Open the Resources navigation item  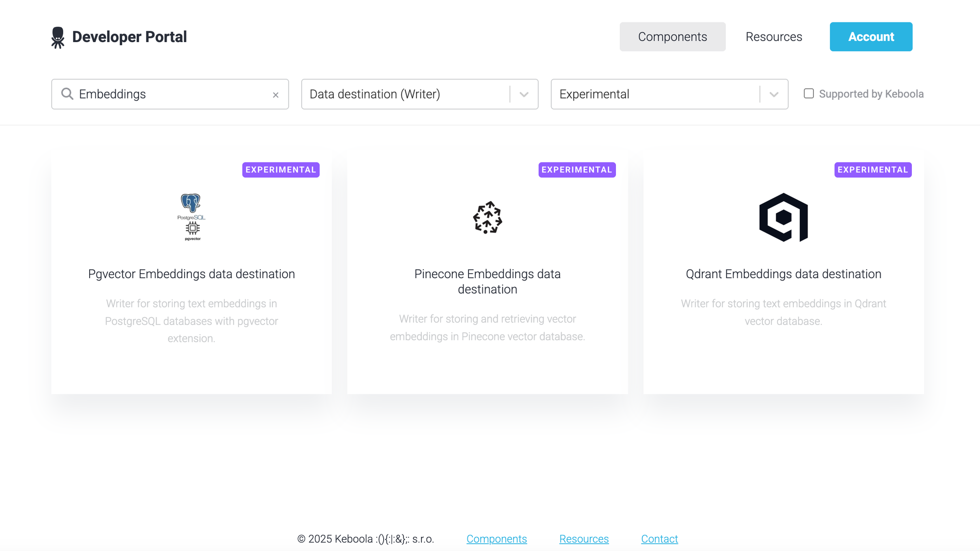(774, 36)
